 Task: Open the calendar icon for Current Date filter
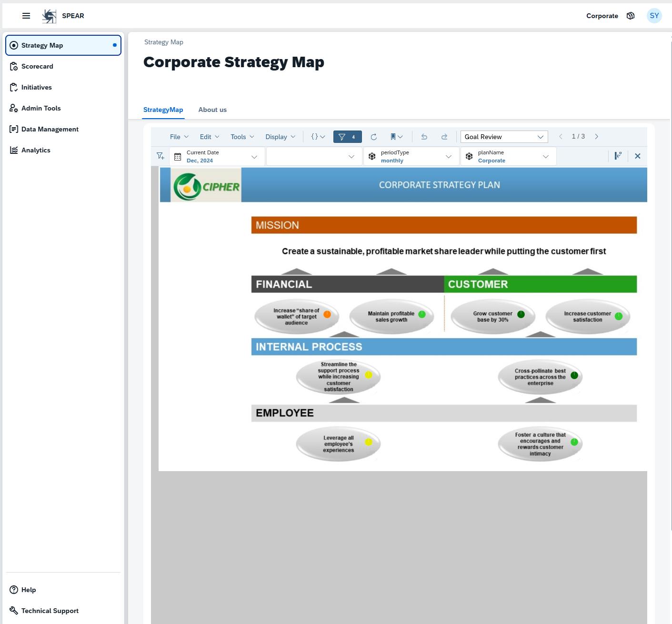tap(177, 156)
